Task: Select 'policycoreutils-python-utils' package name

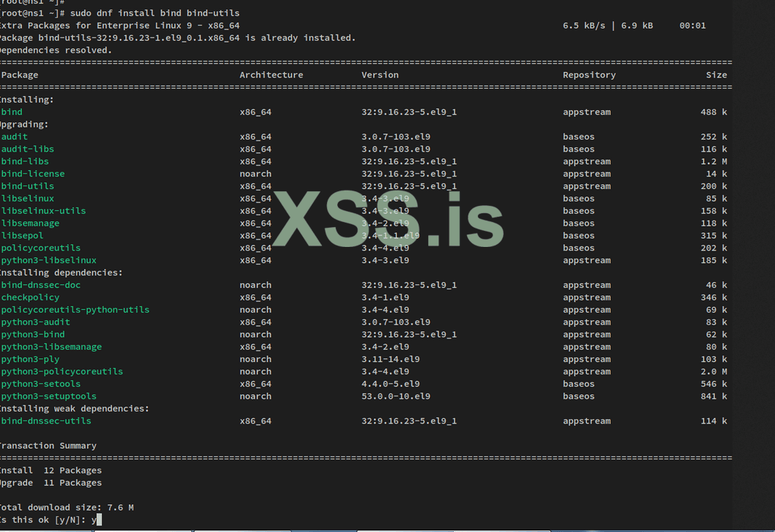Action: pyautogui.click(x=75, y=310)
